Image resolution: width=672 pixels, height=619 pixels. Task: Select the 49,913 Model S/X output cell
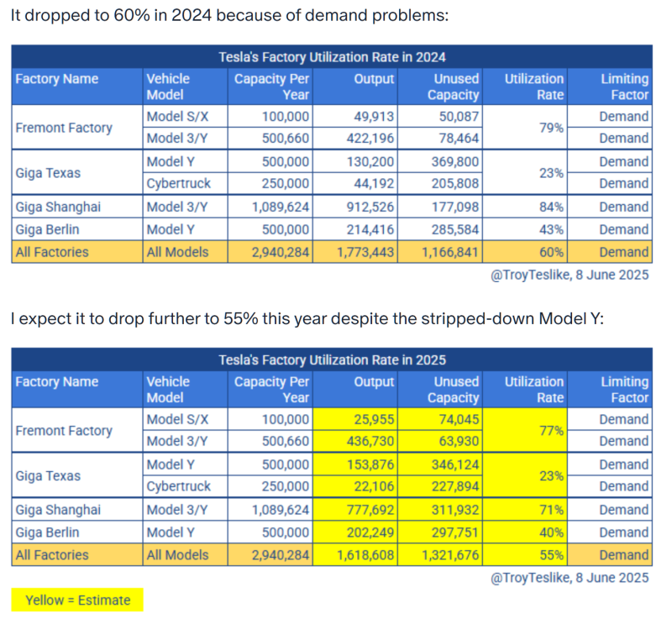[x=355, y=117]
